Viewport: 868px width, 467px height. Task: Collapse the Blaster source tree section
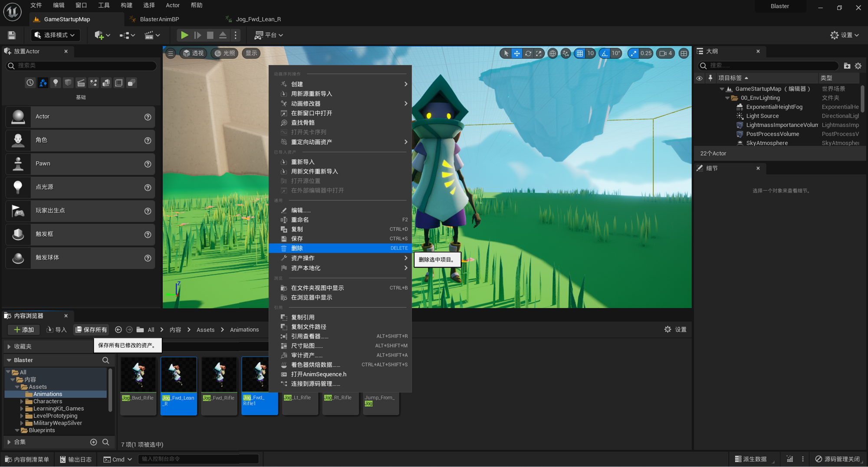9,360
